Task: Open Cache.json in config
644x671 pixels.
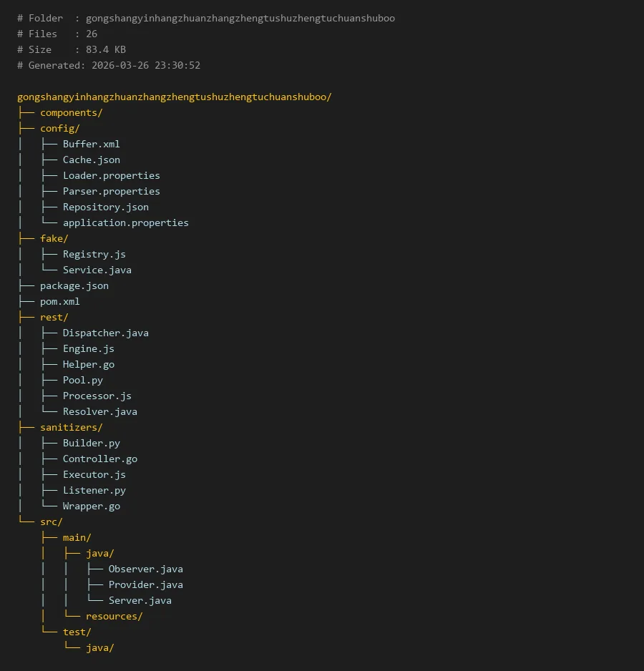Action: point(91,160)
